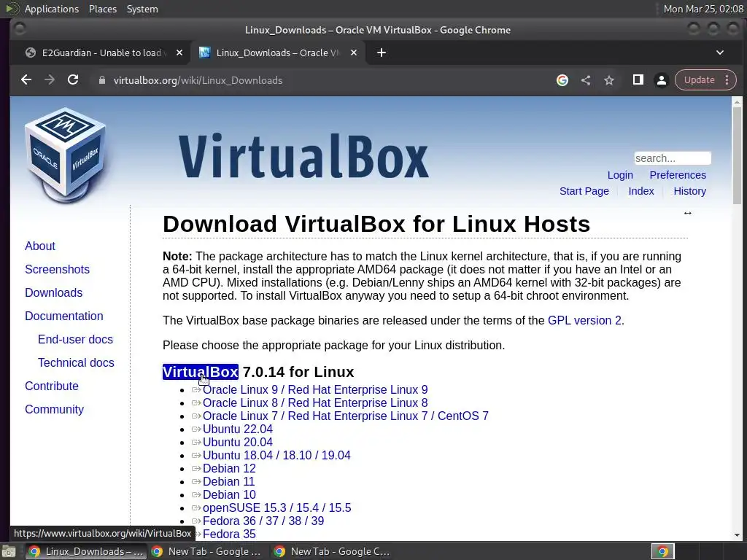The image size is (747, 560).
Task: Download Oracle Linux 7 / CentOS 7 package
Action: [x=345, y=416]
